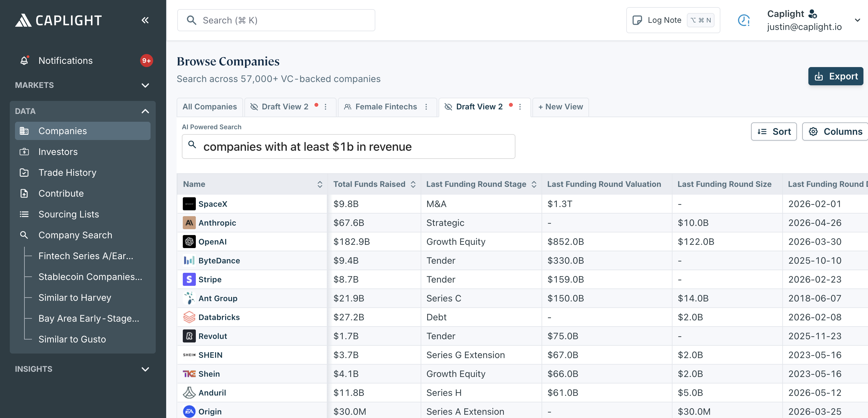Screen dimensions: 868x418
Task: Open saved search Similar to Gusto
Action: [72, 339]
